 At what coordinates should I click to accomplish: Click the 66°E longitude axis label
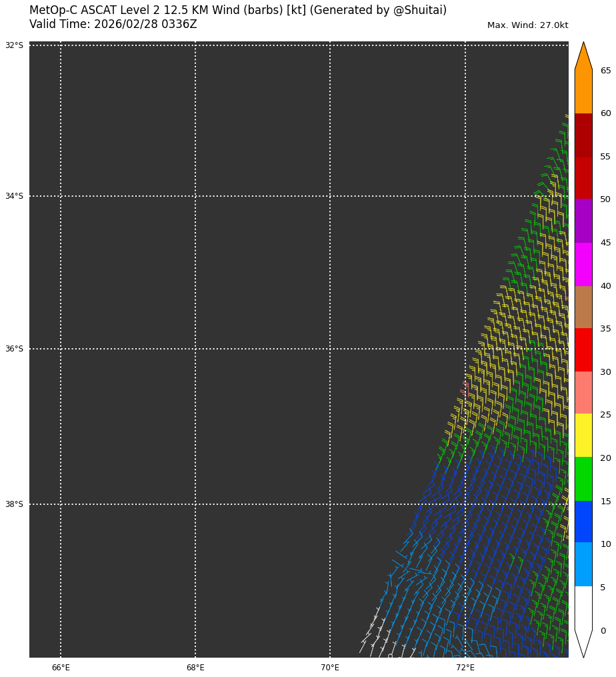(x=61, y=668)
